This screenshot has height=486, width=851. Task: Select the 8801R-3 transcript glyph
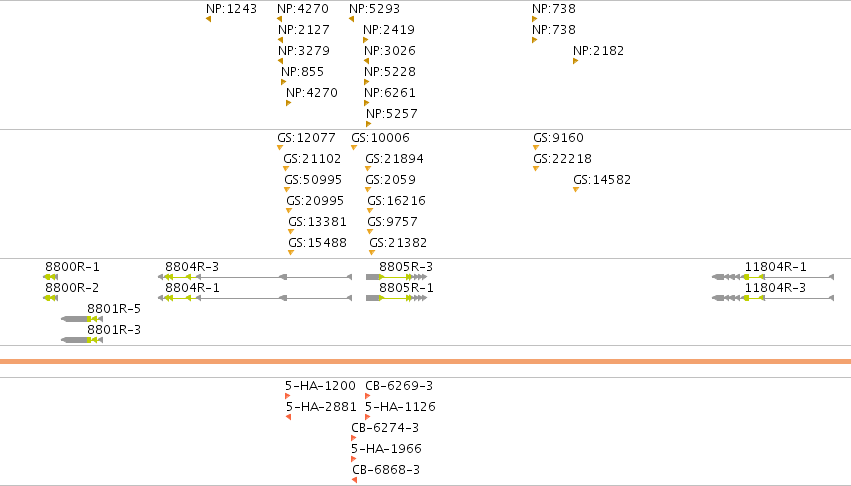coord(82,340)
